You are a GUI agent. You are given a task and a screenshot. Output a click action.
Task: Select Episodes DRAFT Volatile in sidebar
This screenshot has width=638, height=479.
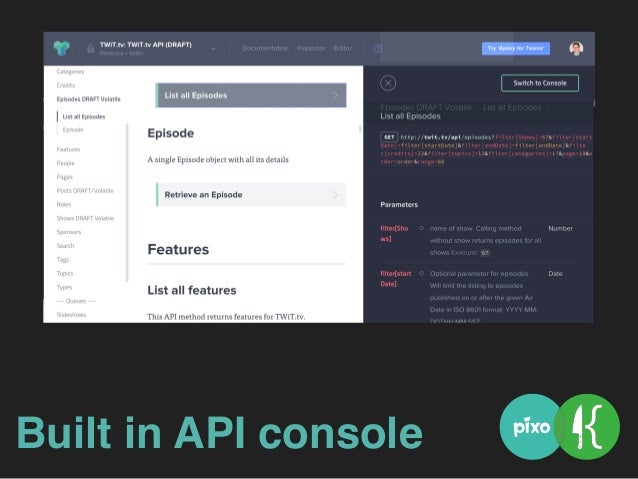point(89,99)
